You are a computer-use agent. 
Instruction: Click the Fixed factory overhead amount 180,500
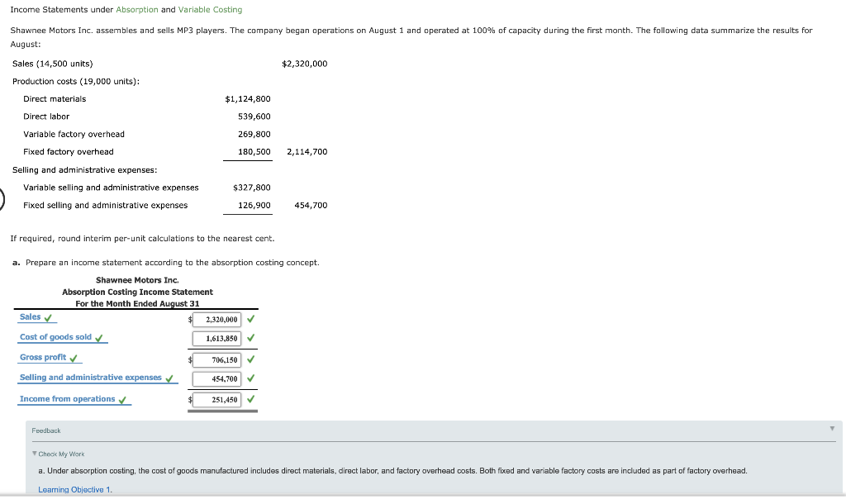pos(254,152)
